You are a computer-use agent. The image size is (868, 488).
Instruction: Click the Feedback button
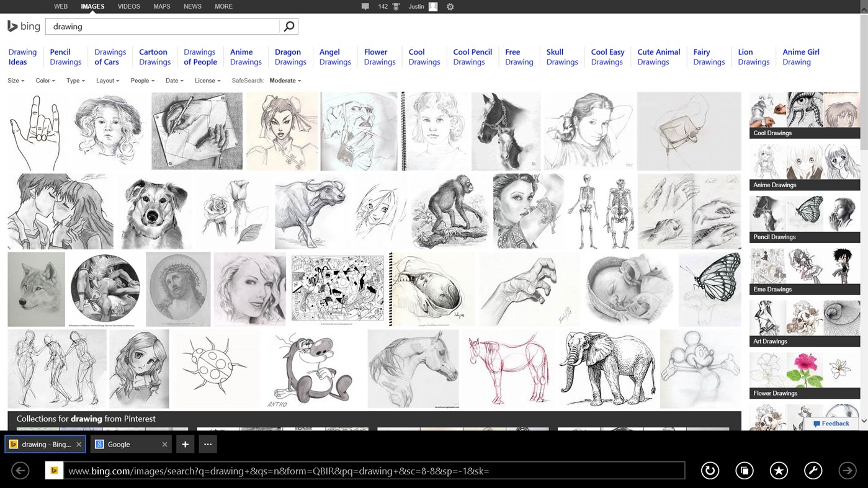[x=831, y=424]
